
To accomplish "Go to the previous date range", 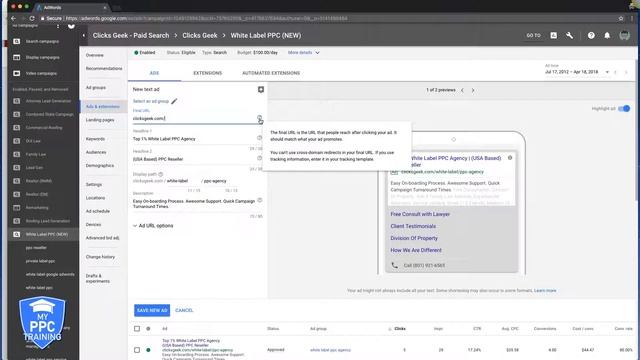I will (x=616, y=72).
